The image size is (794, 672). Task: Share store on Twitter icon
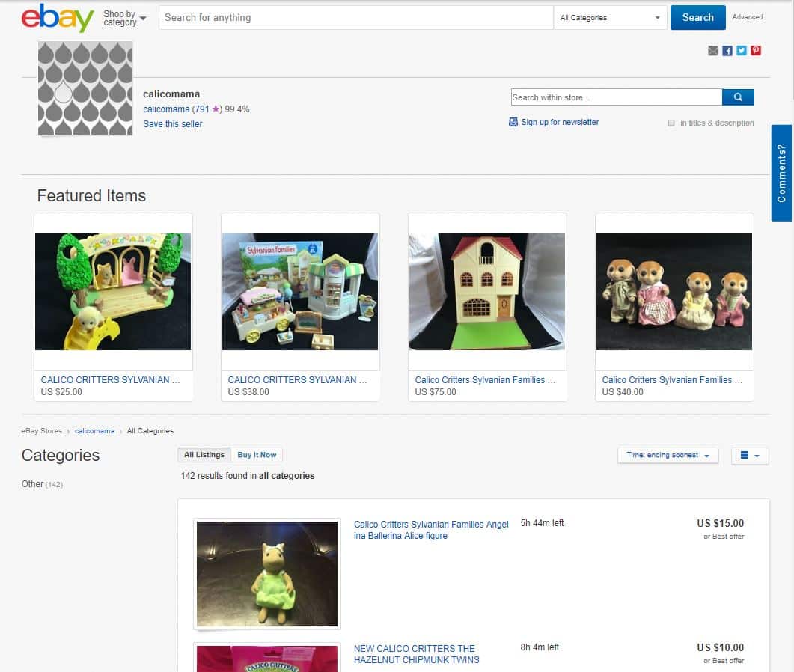(x=742, y=50)
